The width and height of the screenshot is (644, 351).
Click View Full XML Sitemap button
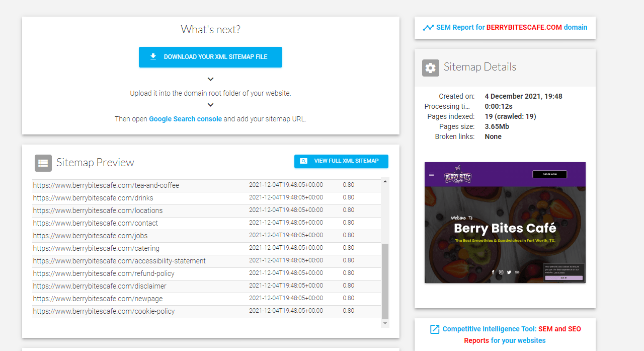click(341, 161)
